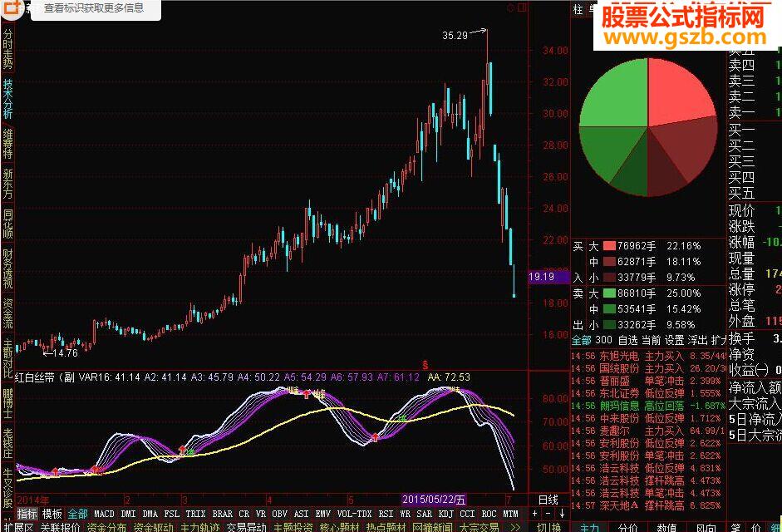The height and width of the screenshot is (532, 782).
Task: Expand more bottom tabs with the >> arrows
Action: point(516,527)
